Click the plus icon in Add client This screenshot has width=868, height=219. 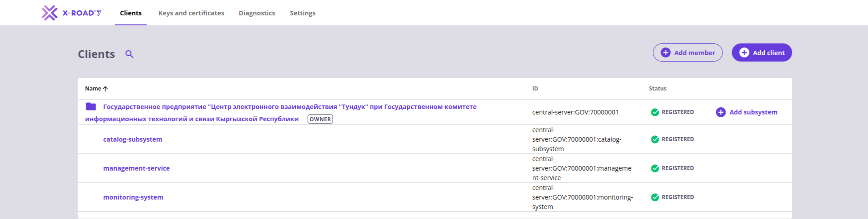click(744, 52)
